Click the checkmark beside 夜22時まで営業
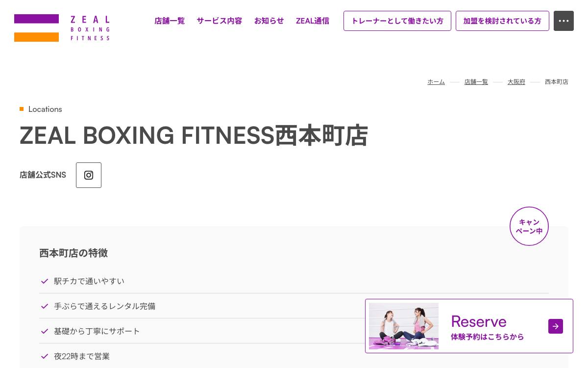The height and width of the screenshot is (368, 588). pyautogui.click(x=45, y=356)
